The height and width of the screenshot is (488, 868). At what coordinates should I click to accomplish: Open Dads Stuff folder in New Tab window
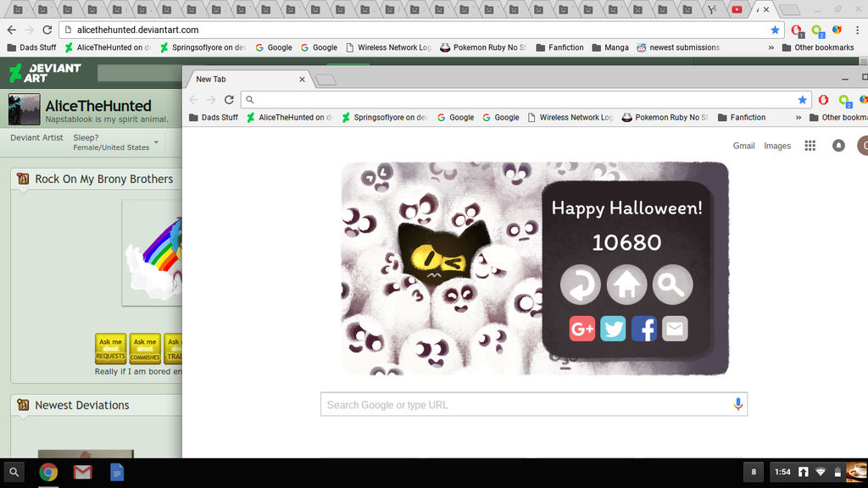pos(214,117)
